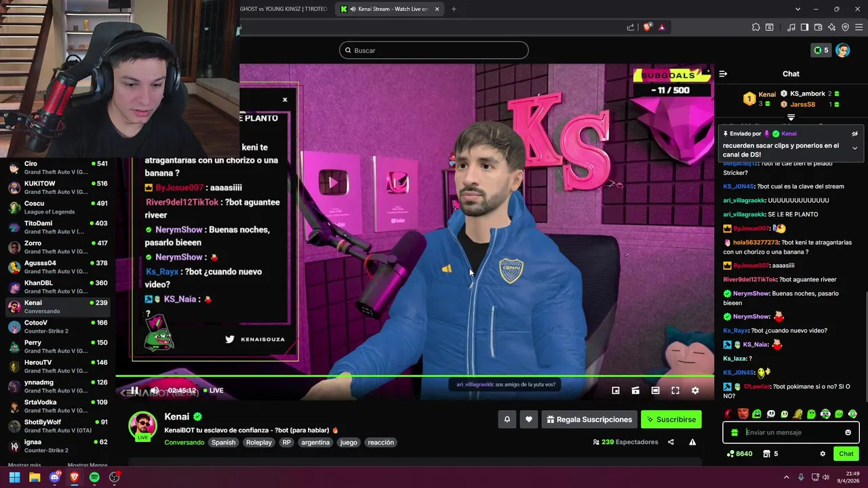The height and width of the screenshot is (488, 868).
Task: Enable theater mode for the stream
Action: click(x=655, y=390)
